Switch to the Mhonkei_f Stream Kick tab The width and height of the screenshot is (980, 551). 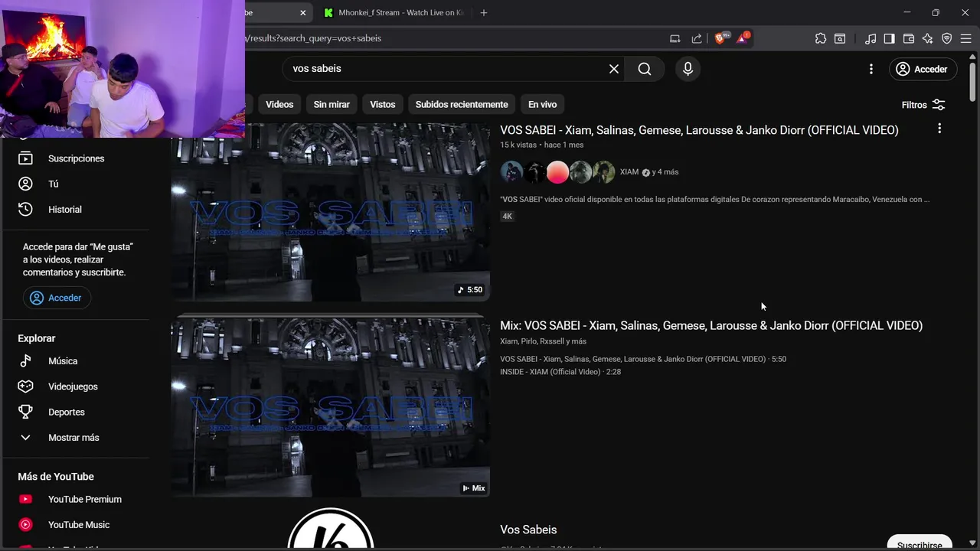click(x=394, y=12)
